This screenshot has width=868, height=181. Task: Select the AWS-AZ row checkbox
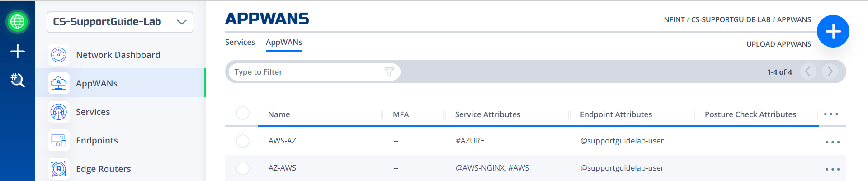pyautogui.click(x=243, y=141)
